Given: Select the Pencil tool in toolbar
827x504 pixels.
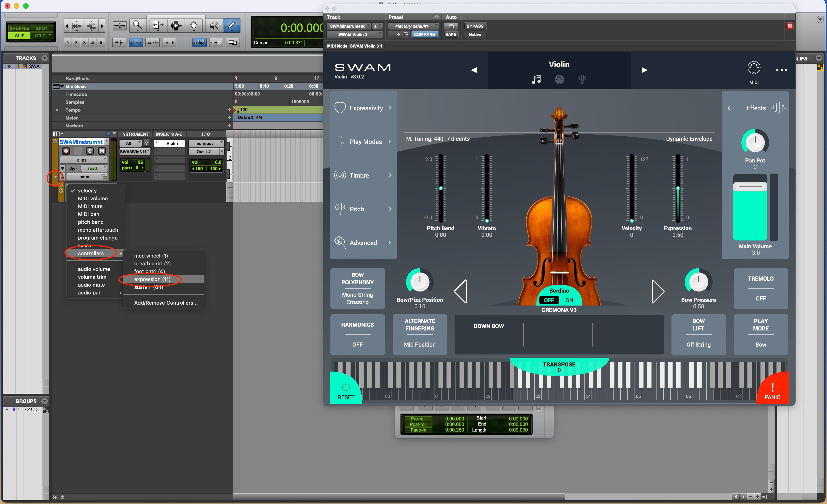Looking at the screenshot, I should (232, 26).
